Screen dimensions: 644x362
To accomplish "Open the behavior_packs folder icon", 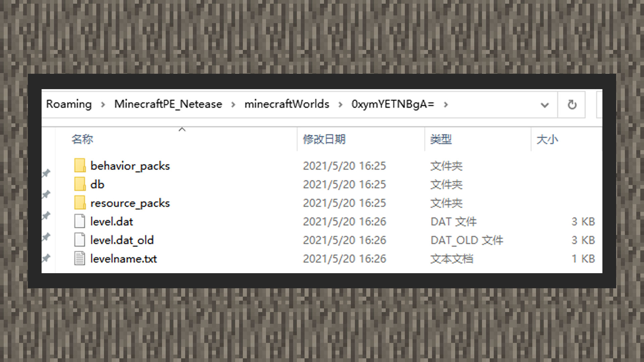I will coord(80,166).
